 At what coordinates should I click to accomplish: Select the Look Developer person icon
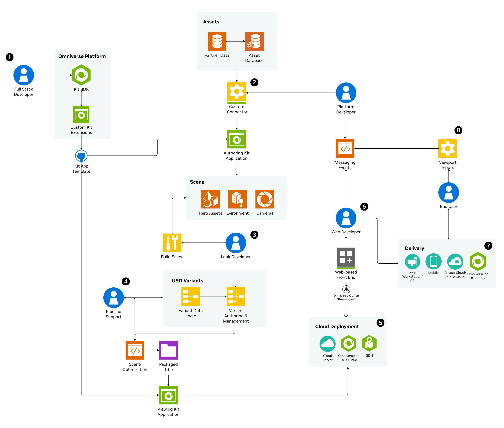236,243
